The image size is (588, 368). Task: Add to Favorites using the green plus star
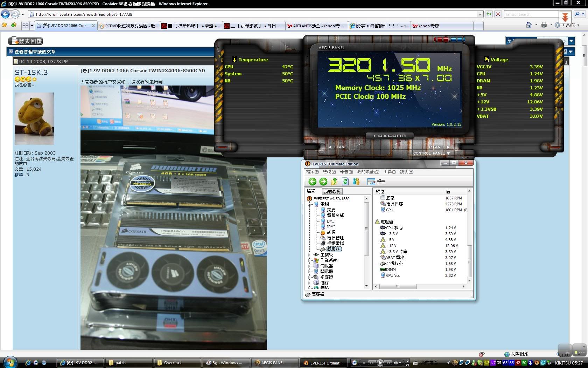[14, 25]
